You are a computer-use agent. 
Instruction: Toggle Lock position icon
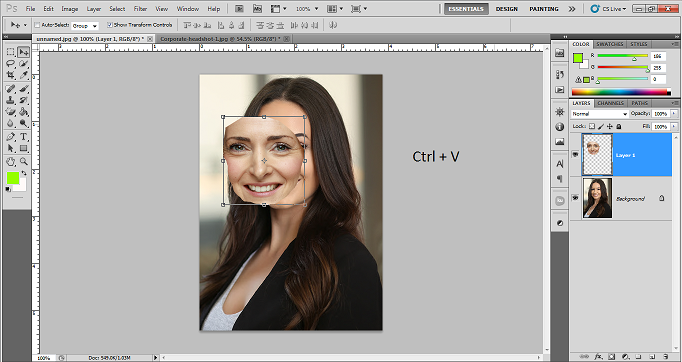610,127
